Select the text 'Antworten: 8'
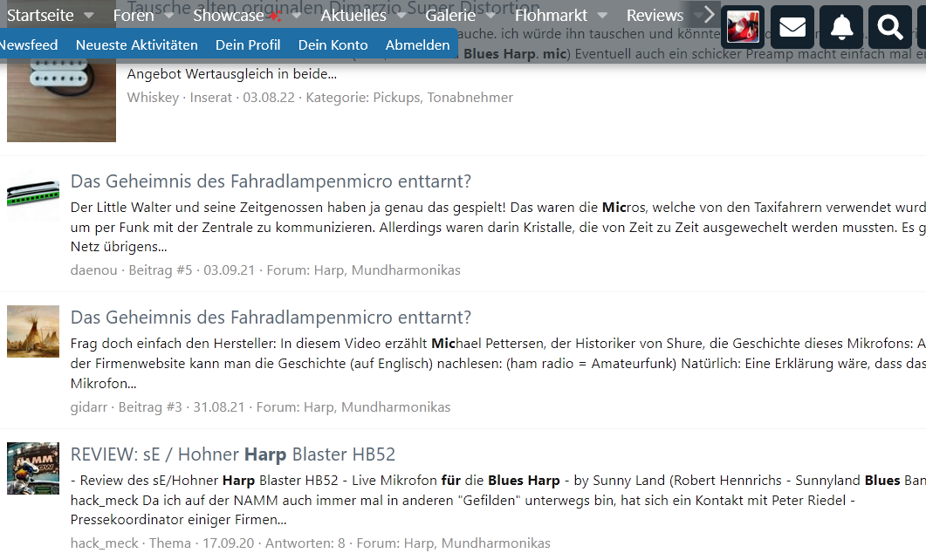Image resolution: width=926 pixels, height=560 pixels. pyautogui.click(x=305, y=543)
